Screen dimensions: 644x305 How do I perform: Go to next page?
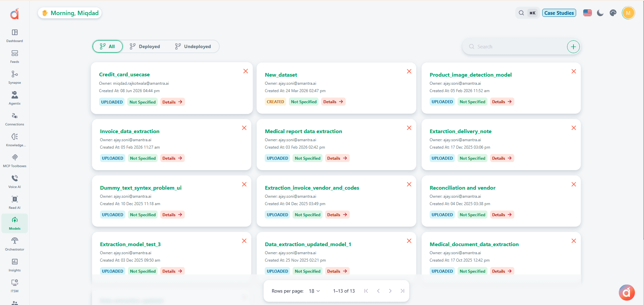(x=390, y=291)
